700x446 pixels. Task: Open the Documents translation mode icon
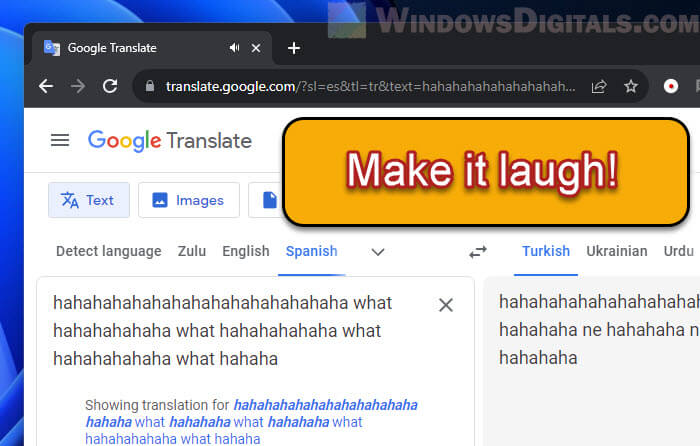(x=270, y=200)
